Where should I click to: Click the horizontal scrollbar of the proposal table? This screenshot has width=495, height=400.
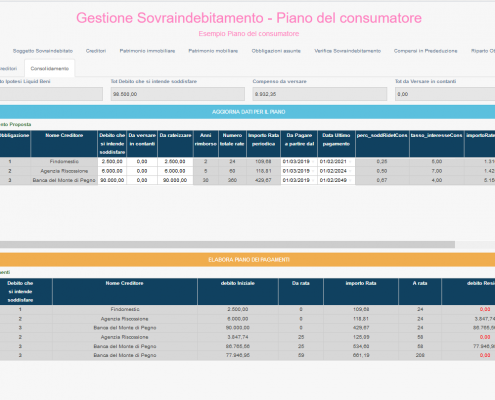(x=227, y=245)
